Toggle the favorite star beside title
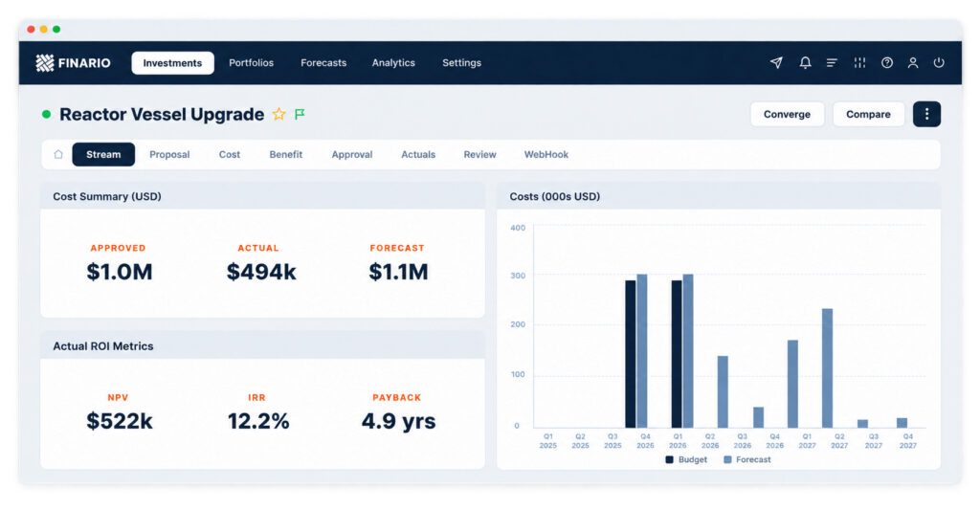 pyautogui.click(x=278, y=114)
